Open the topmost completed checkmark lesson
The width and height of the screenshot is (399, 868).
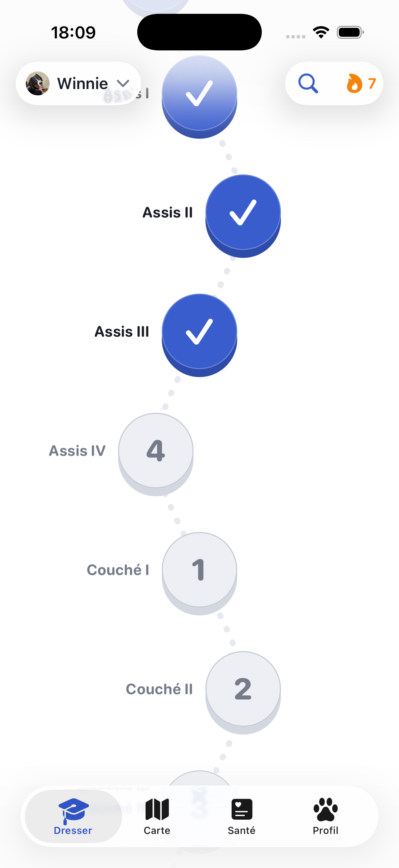[x=199, y=97]
